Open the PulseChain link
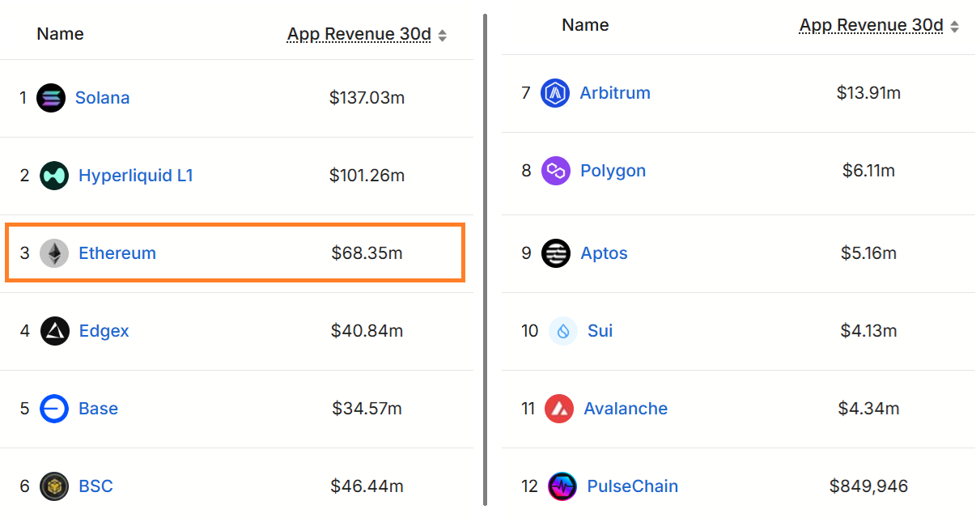980x522 pixels. click(632, 486)
